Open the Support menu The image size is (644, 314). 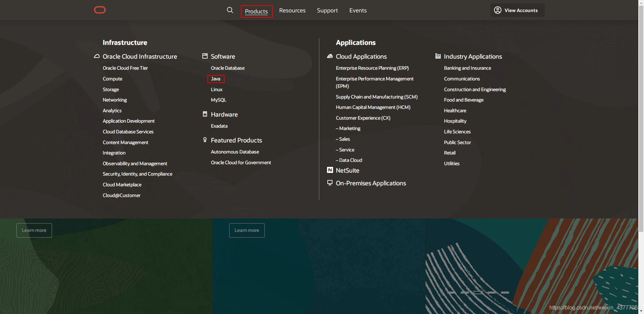(327, 10)
